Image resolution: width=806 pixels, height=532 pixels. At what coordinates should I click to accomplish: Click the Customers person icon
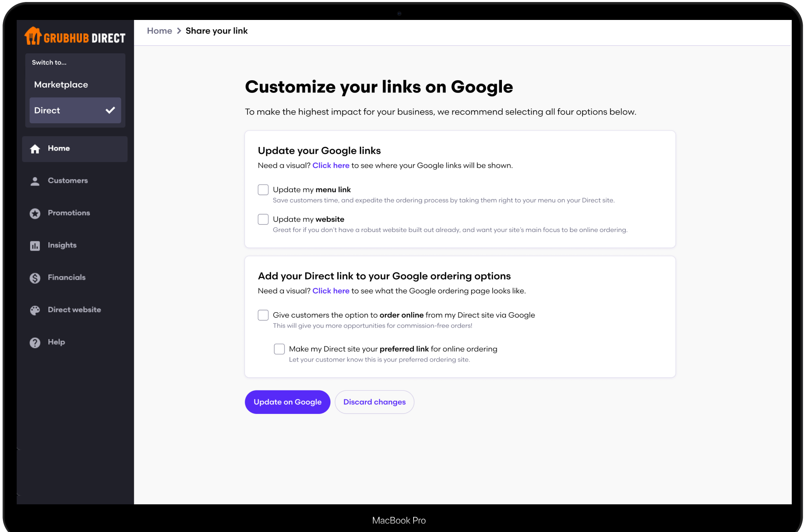(x=35, y=181)
